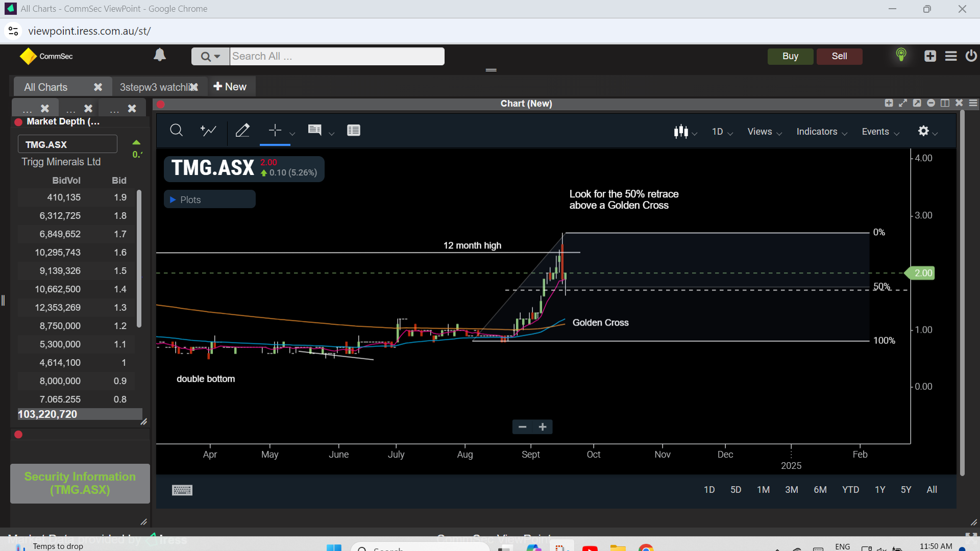Edit the TMG.ASX symbol field in Market Depth
This screenshot has width=980, height=551.
(x=67, y=144)
